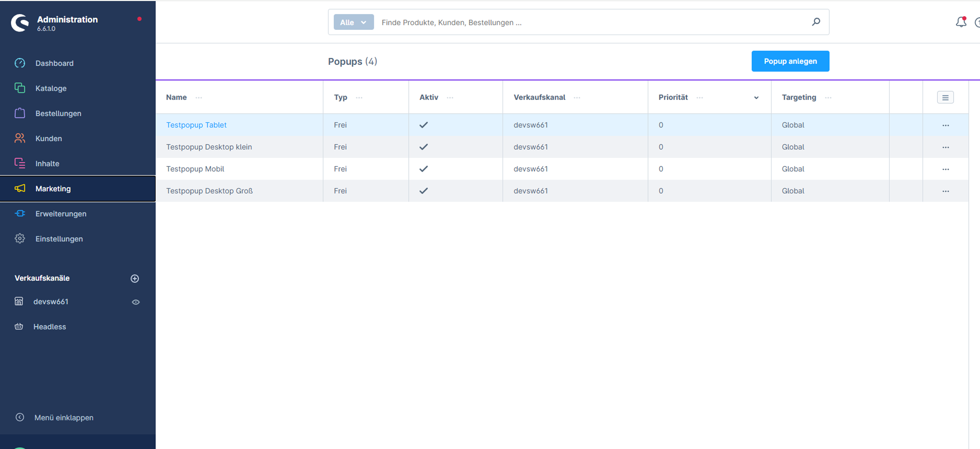Click active checkmark for Testpopup Desktop klein
Viewport: 980px width, 449px height.
[x=423, y=147]
